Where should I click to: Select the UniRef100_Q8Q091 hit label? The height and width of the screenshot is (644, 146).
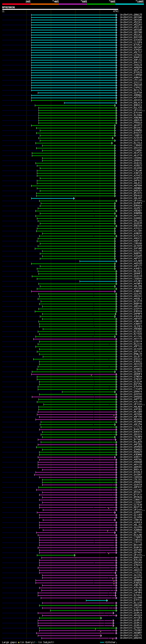(x=131, y=638)
